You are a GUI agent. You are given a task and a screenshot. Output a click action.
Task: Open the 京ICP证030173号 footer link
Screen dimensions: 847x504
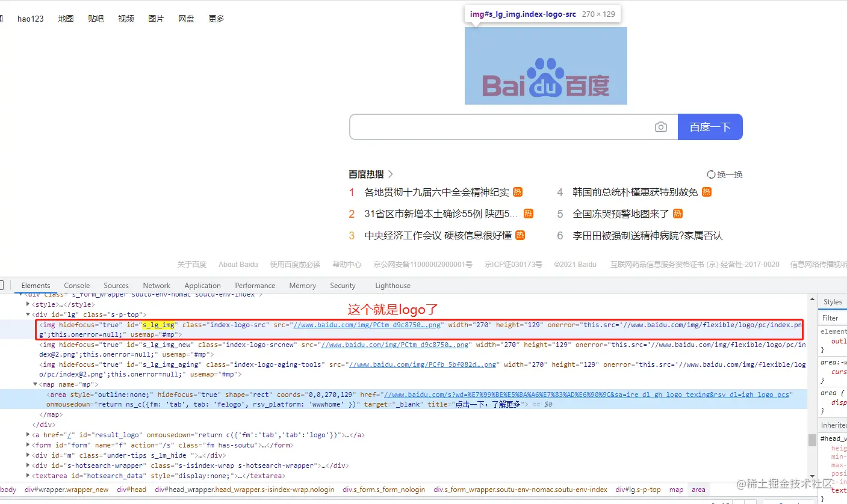click(x=513, y=264)
